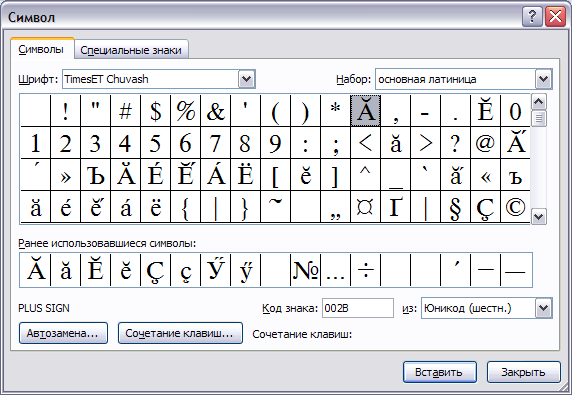
Task: Switch to the Символы tab
Action: pos(42,49)
